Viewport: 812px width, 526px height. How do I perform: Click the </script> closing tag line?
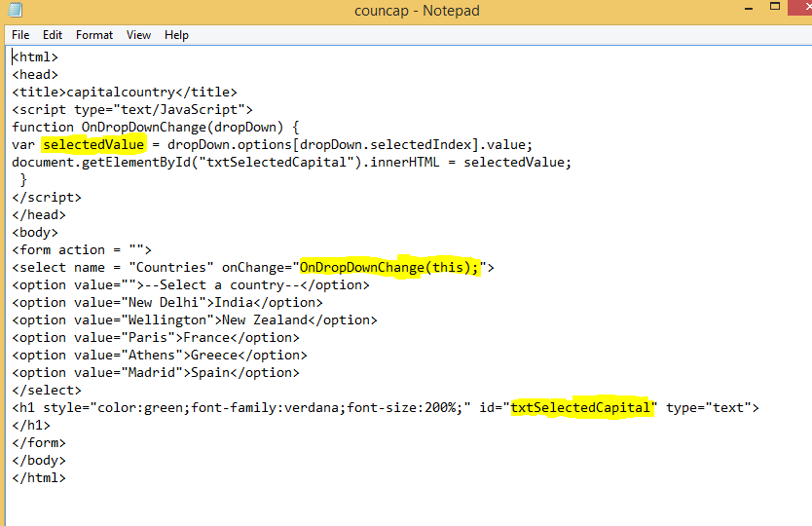tap(47, 198)
